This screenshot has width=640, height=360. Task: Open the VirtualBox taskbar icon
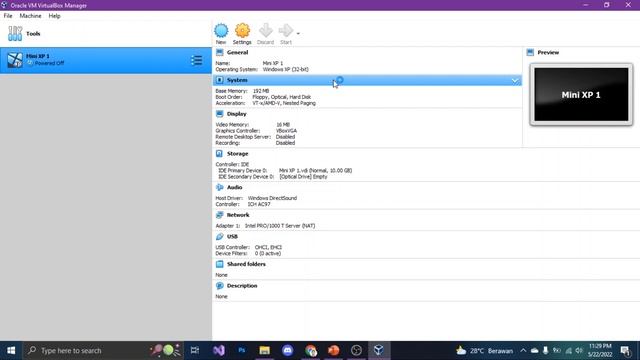coord(378,351)
